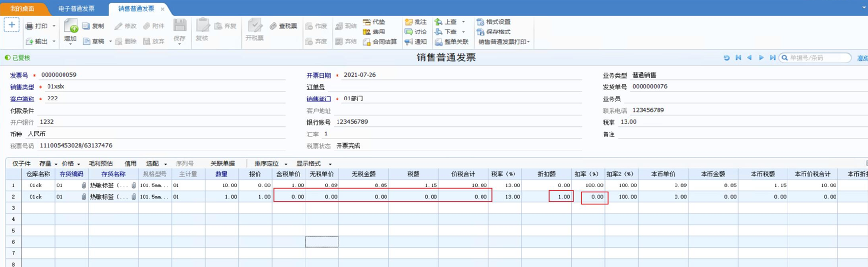Click the 客户简称 field label link
The image size is (868, 267).
click(x=22, y=99)
